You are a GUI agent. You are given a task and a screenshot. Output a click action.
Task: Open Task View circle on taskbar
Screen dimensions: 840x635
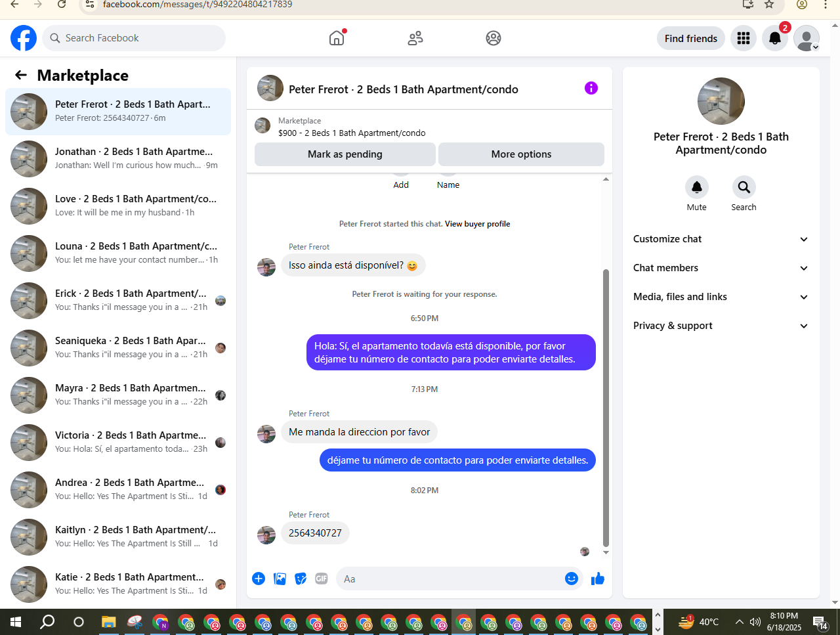click(x=79, y=621)
